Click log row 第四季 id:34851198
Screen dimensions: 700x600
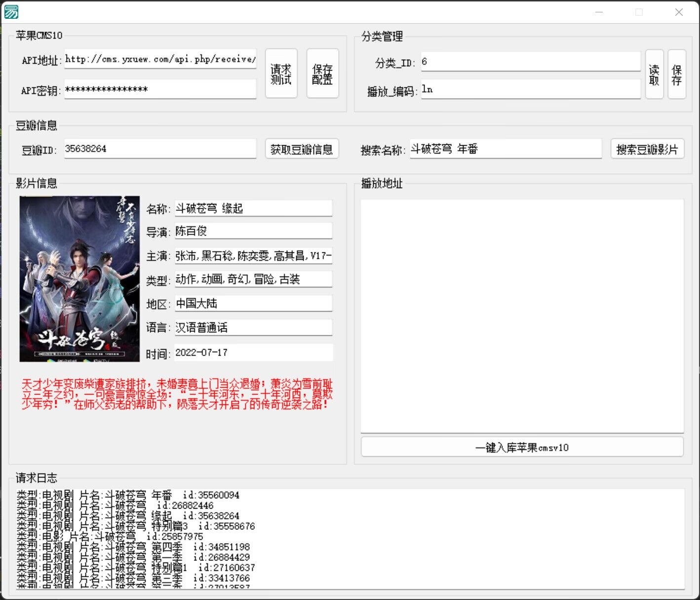[x=133, y=547]
